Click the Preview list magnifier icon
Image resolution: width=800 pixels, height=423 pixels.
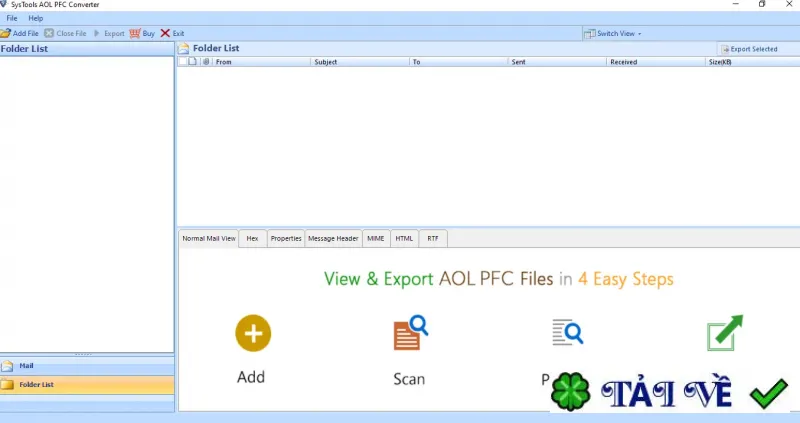pyautogui.click(x=567, y=332)
